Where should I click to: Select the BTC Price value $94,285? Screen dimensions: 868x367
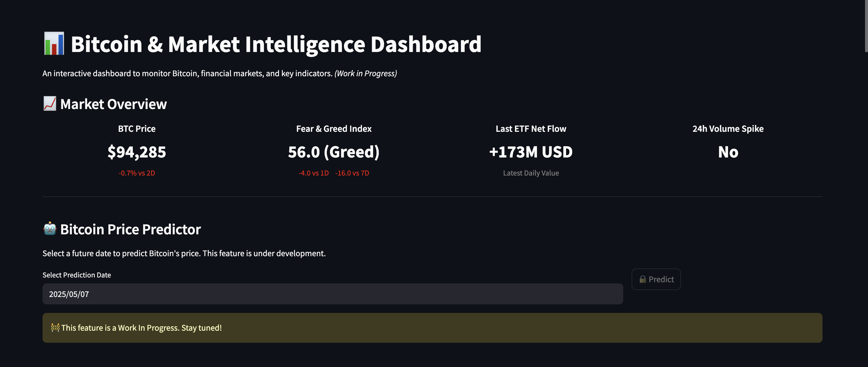[137, 152]
